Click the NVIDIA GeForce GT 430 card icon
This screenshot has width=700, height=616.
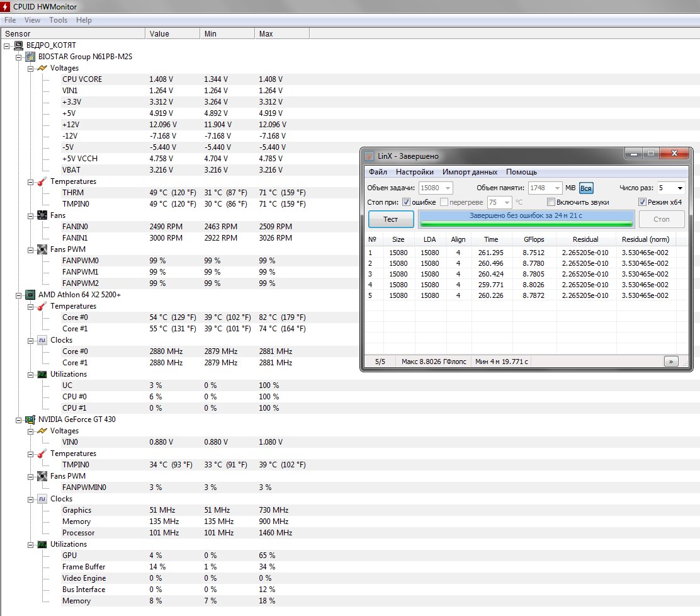point(30,419)
